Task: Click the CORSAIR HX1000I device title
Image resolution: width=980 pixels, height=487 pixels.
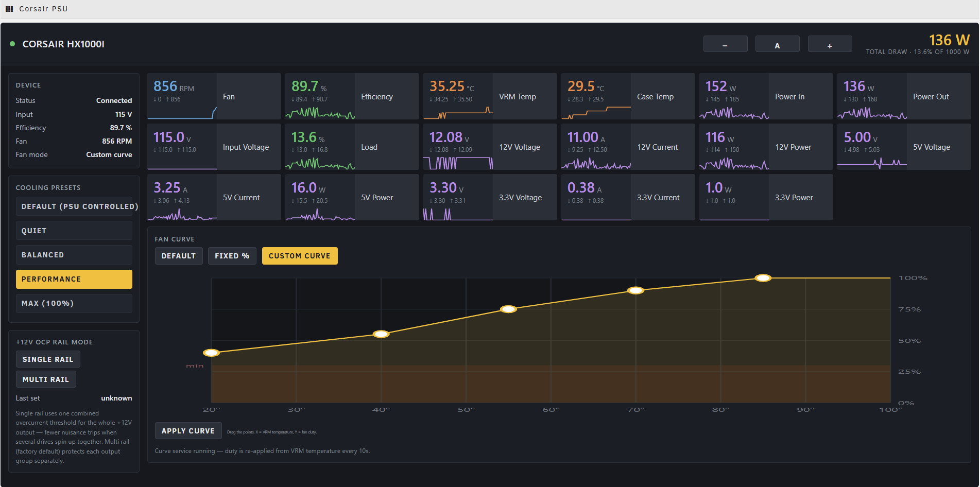Action: (63, 44)
